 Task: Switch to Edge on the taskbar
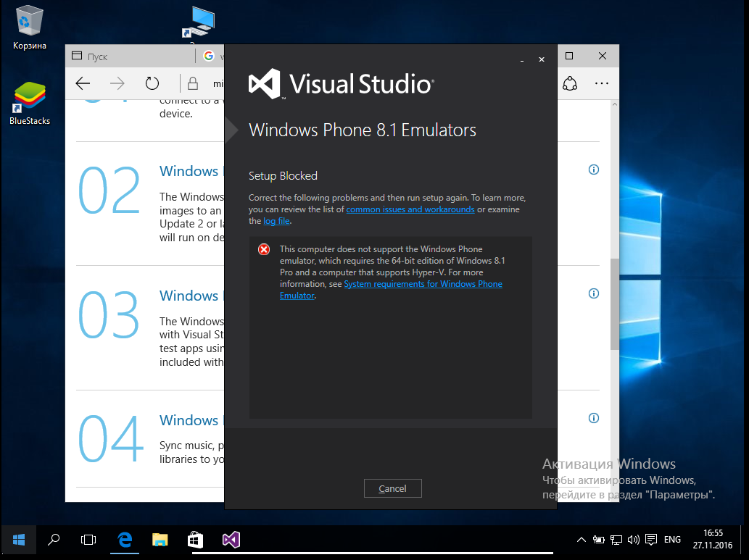pos(125,540)
